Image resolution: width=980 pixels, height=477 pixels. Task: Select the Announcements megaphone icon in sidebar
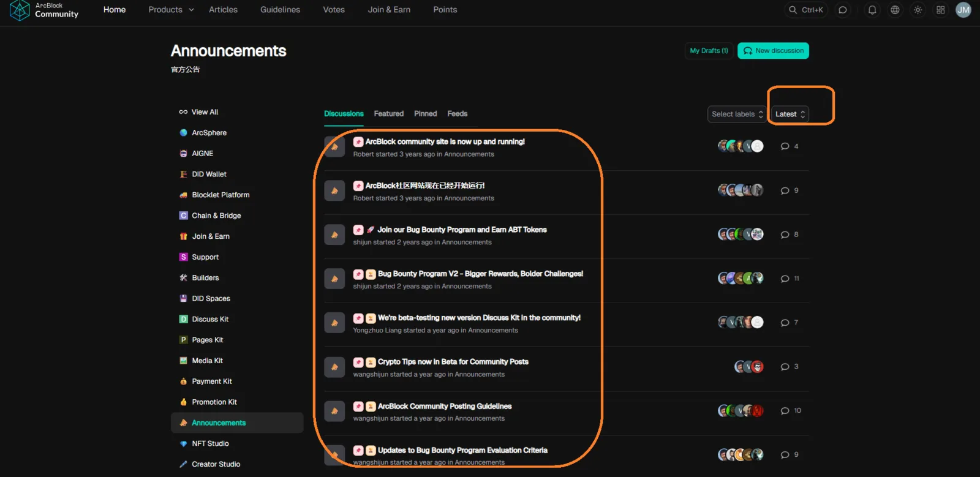click(183, 423)
